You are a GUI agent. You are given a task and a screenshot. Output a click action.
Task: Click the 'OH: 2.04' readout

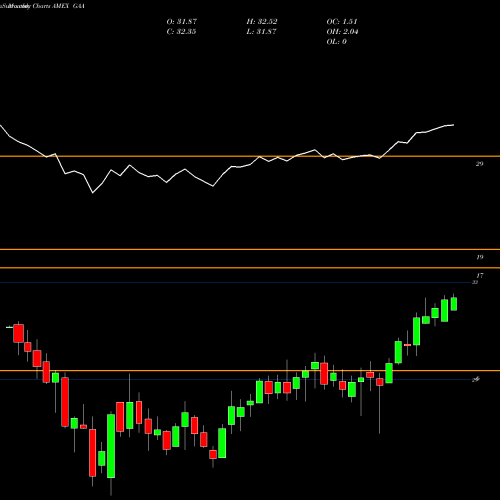[x=342, y=32]
